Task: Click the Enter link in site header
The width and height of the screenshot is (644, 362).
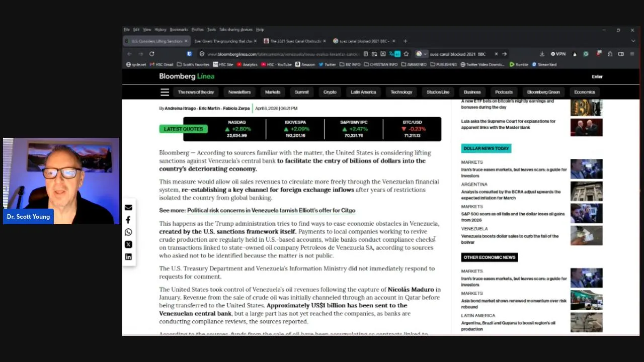Action: (597, 76)
